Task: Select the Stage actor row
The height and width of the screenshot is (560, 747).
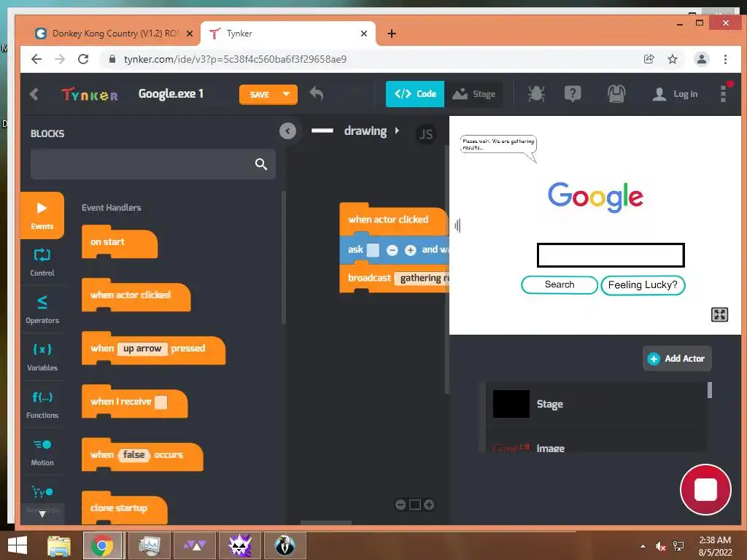Action: [x=597, y=404]
